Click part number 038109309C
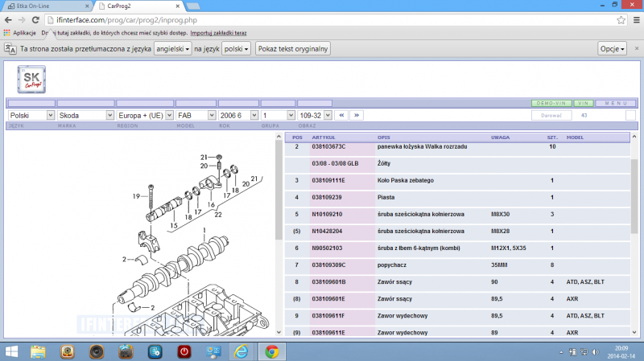 tap(328, 265)
